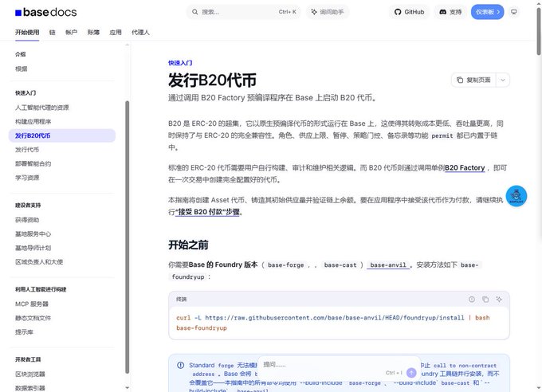Click the 开始之前 heading
The image size is (542, 392).
188,245
